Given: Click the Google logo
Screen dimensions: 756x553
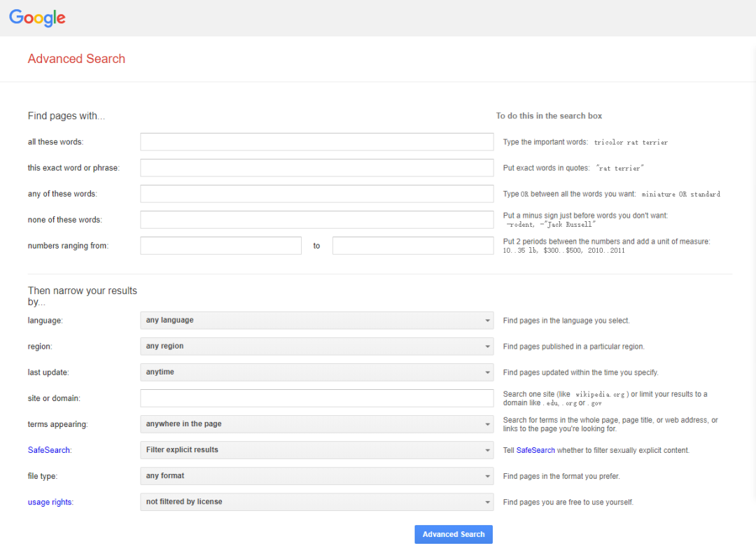Looking at the screenshot, I should 37,18.
